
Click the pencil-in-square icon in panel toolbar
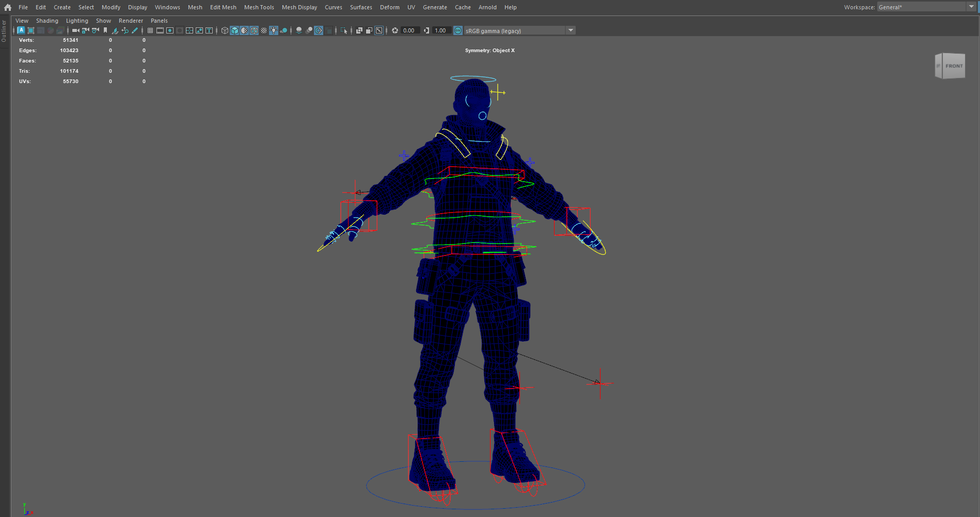click(379, 30)
